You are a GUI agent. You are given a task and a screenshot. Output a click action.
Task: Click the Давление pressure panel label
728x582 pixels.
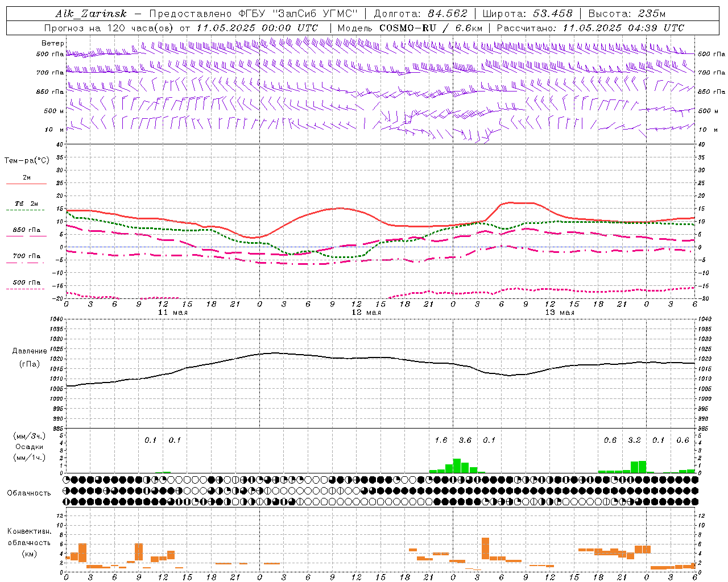(x=30, y=351)
